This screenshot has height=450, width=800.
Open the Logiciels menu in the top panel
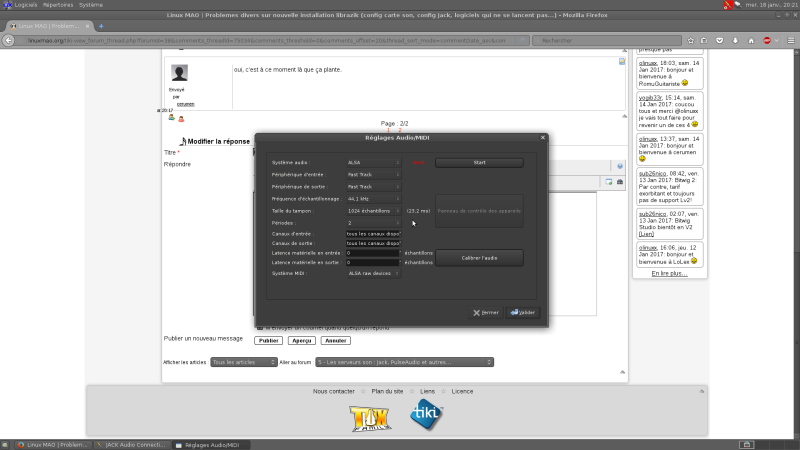pyautogui.click(x=26, y=5)
